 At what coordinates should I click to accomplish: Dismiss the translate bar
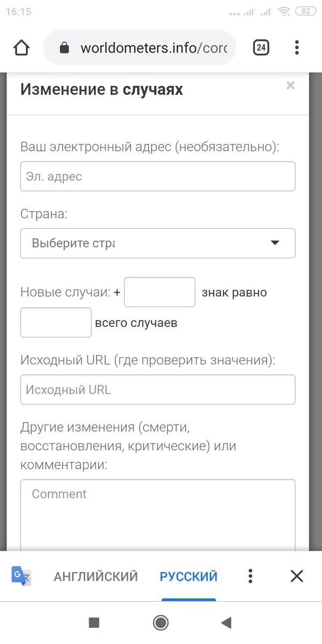click(297, 576)
